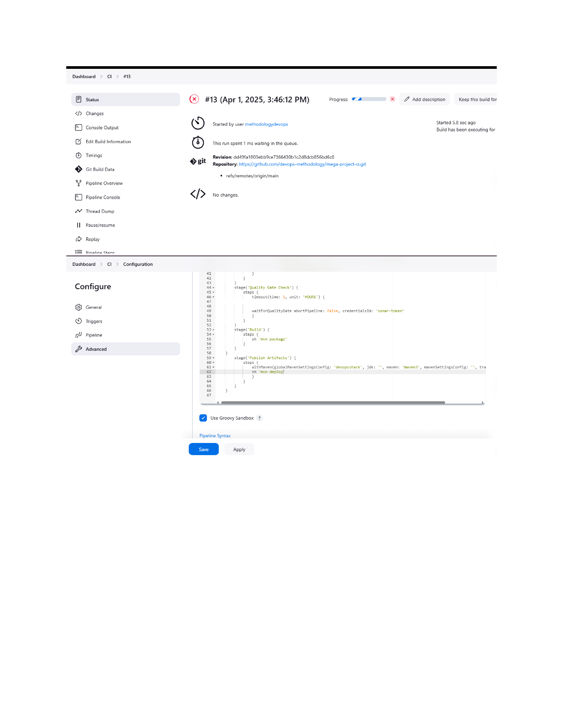Image resolution: width=563 pixels, height=728 pixels.
Task: Click Dashboard in the Configuration breadcrumb
Action: point(84,264)
